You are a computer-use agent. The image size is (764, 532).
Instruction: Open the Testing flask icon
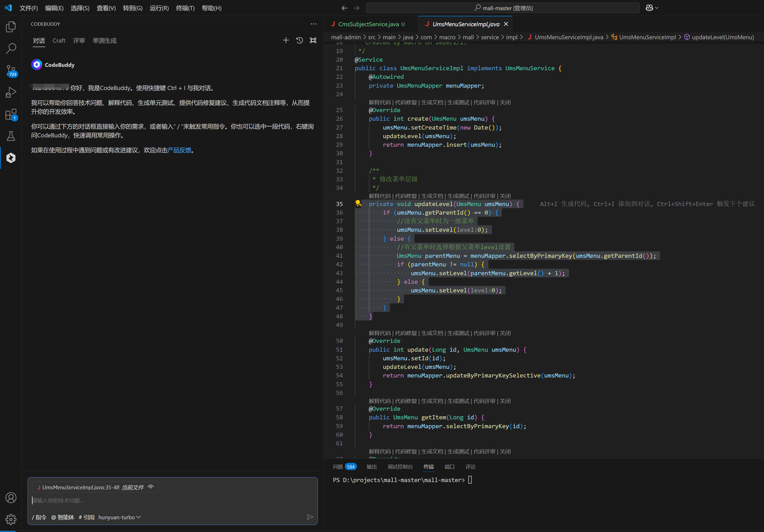pyautogui.click(x=11, y=136)
